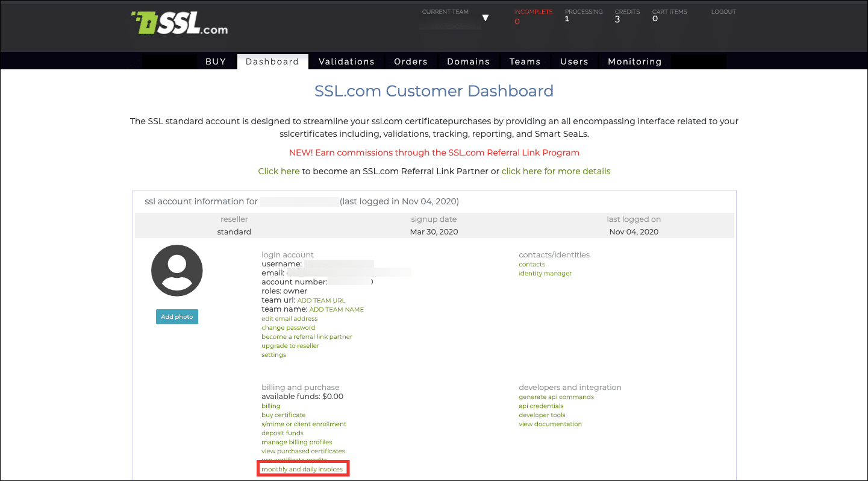This screenshot has height=481, width=868.
Task: Open the identity manager link
Action: (x=545, y=274)
